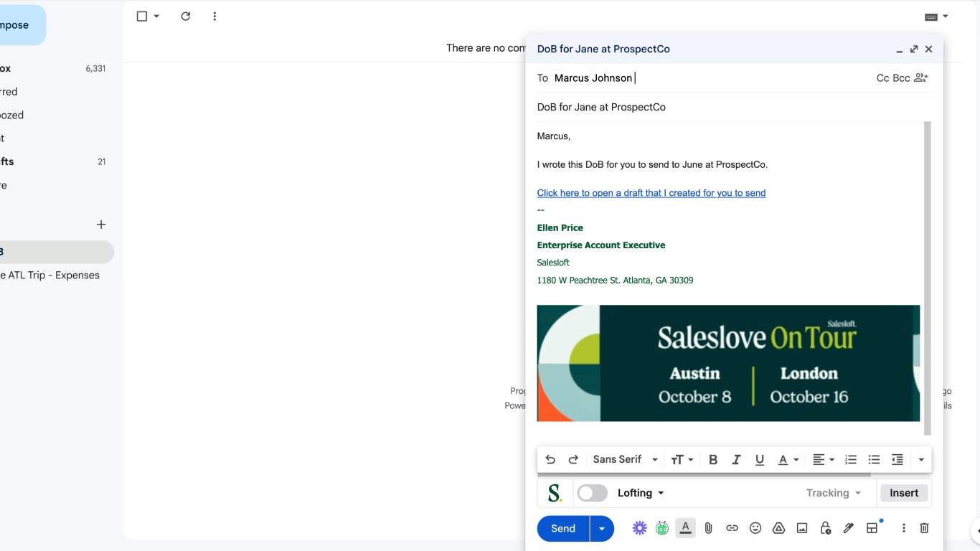
Task: Open more compose options three dots
Action: click(x=903, y=528)
